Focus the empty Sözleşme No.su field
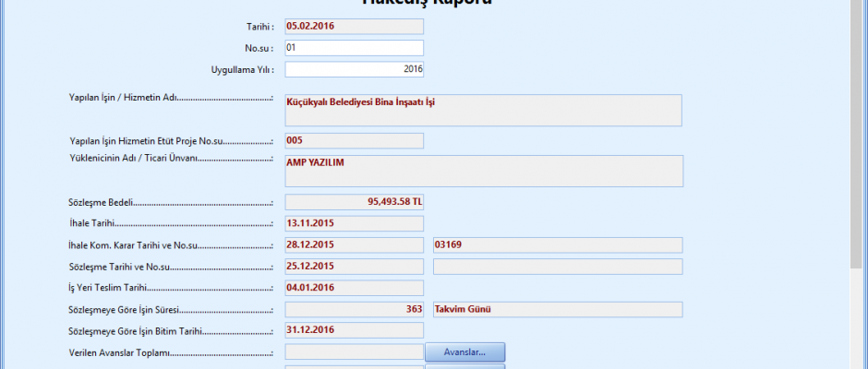 557,266
